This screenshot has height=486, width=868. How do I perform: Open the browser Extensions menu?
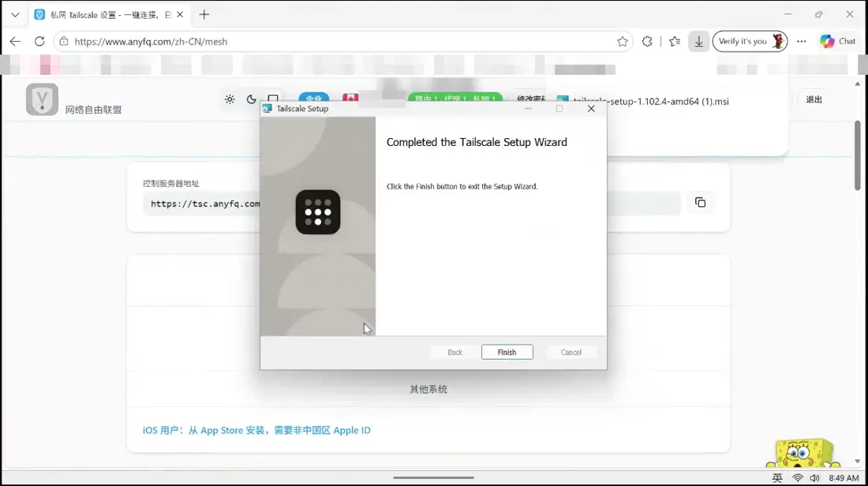[647, 42]
